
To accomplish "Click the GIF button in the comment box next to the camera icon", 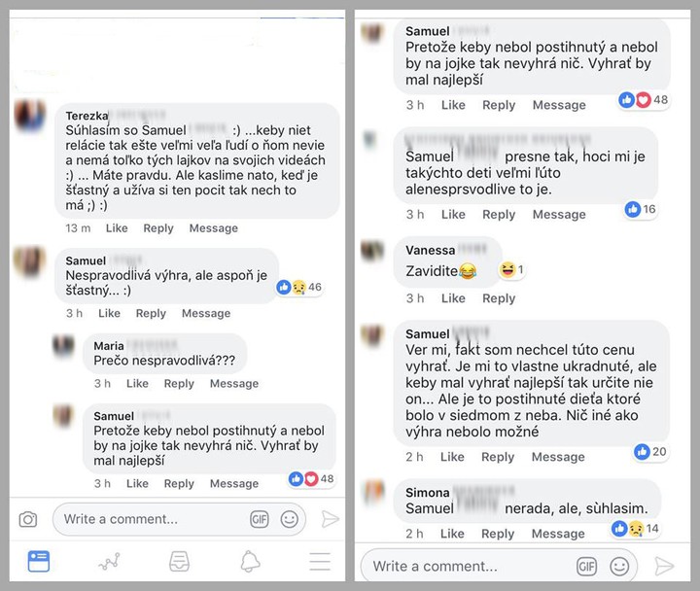I will coord(259,519).
